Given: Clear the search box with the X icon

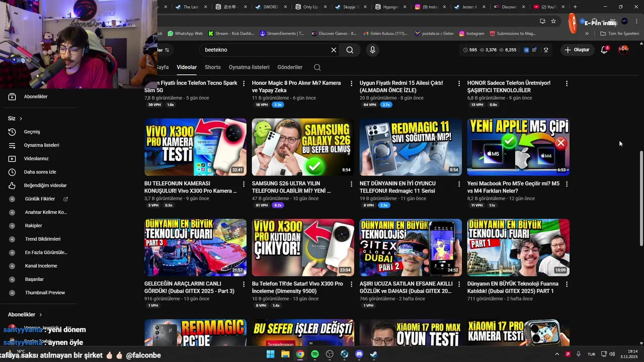Looking at the screenshot, I should pos(333,50).
